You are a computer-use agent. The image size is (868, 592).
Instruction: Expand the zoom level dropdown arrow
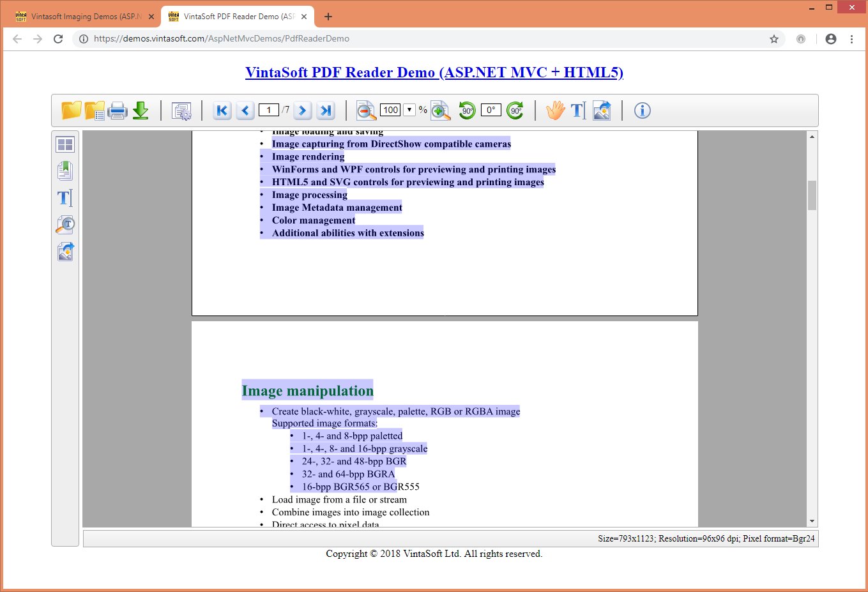[x=409, y=110]
